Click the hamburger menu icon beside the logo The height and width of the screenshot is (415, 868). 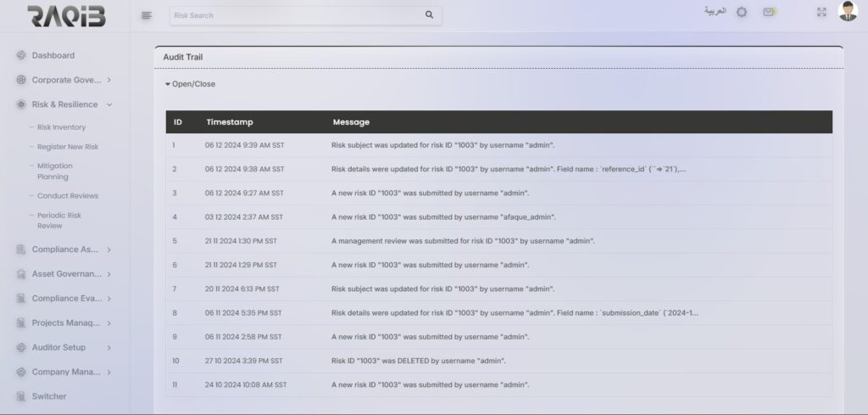pyautogui.click(x=147, y=15)
